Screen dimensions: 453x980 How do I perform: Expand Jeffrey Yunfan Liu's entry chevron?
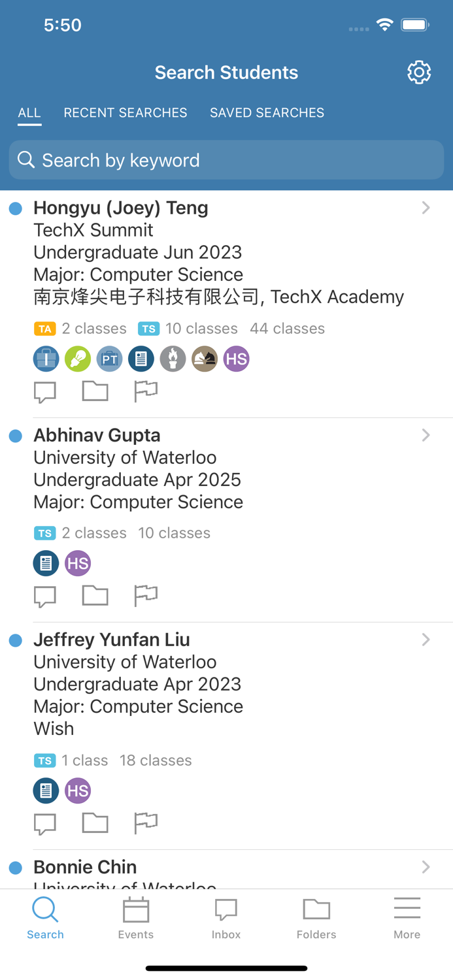426,640
